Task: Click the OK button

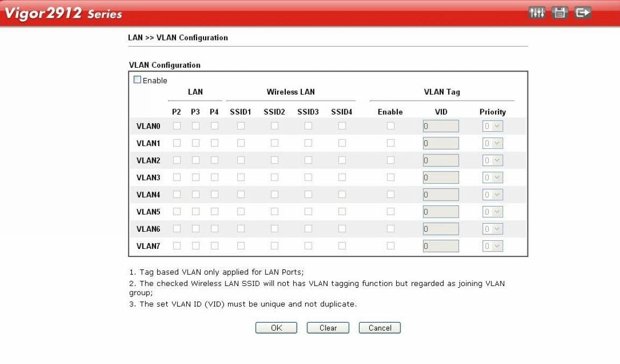Action: click(x=276, y=327)
